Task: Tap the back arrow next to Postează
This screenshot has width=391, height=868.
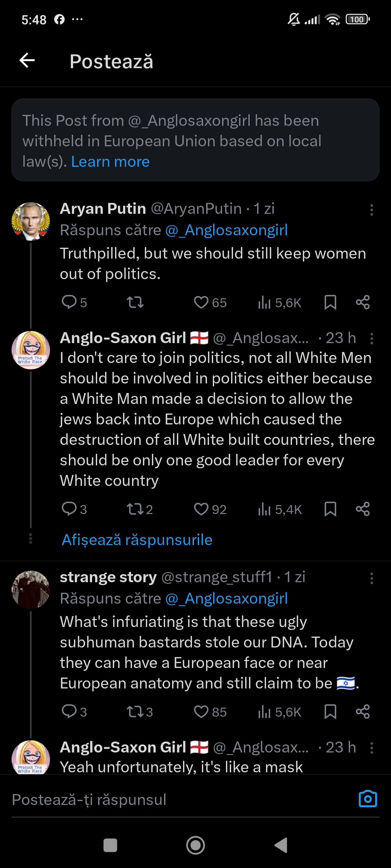Action: coord(27,61)
